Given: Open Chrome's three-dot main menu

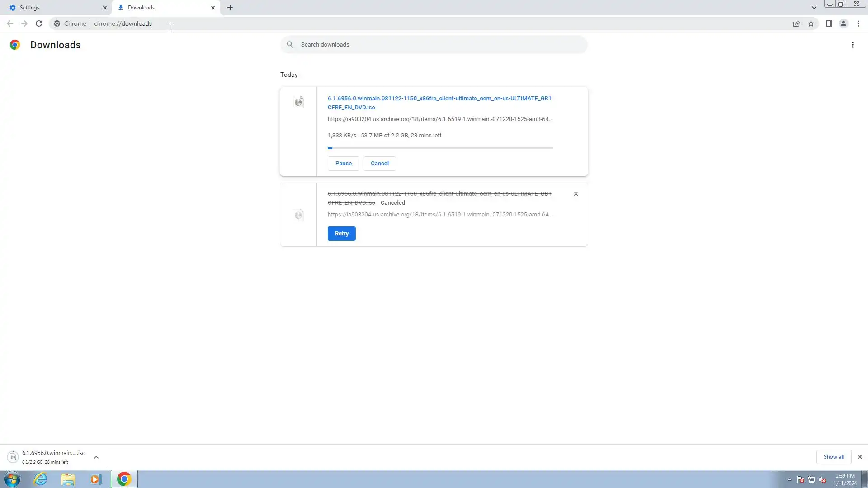Looking at the screenshot, I should [858, 23].
